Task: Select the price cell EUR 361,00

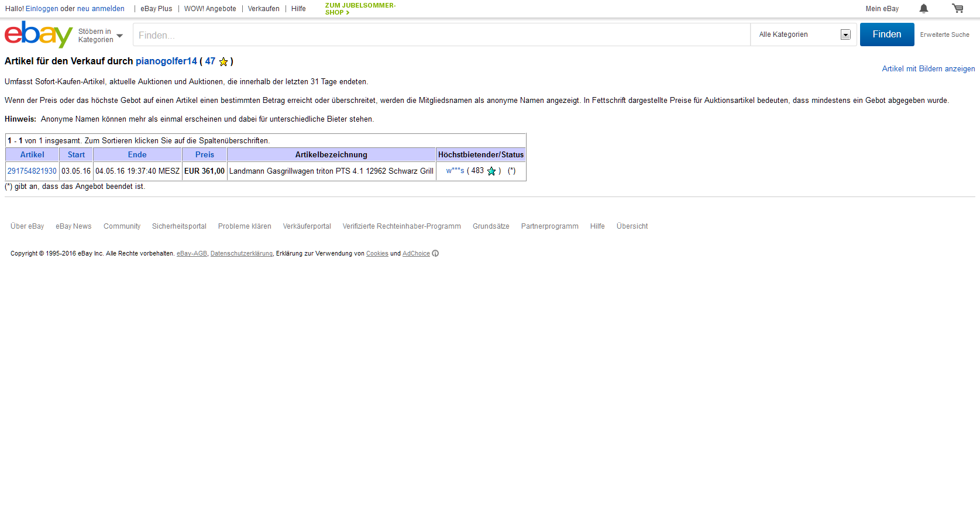Action: (x=204, y=171)
